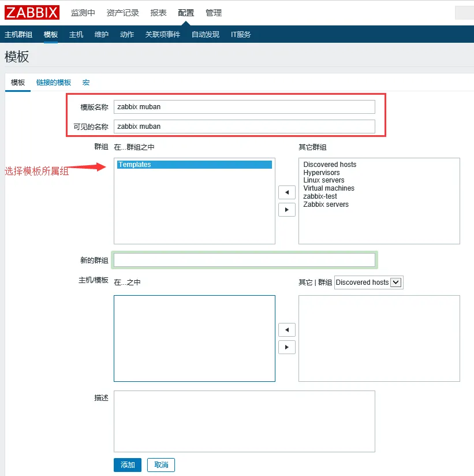Screen dimensions: 474x476
Task: Open the 监测中 top menu
Action: tap(83, 13)
